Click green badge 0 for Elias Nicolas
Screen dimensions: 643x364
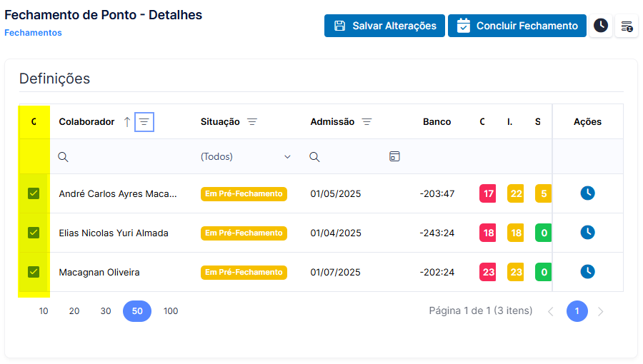[544, 233]
